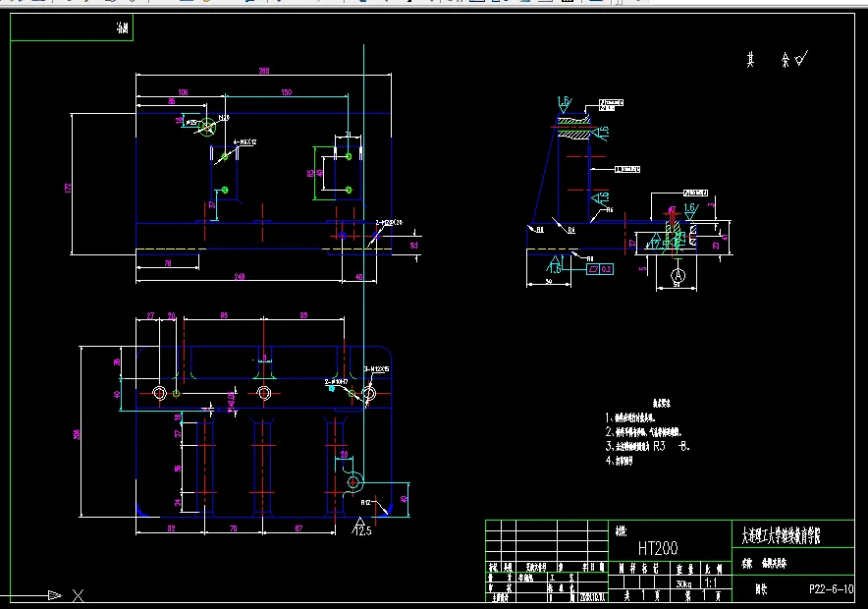
Task: Click the ø25 hole circle in the front view
Action: (207, 127)
